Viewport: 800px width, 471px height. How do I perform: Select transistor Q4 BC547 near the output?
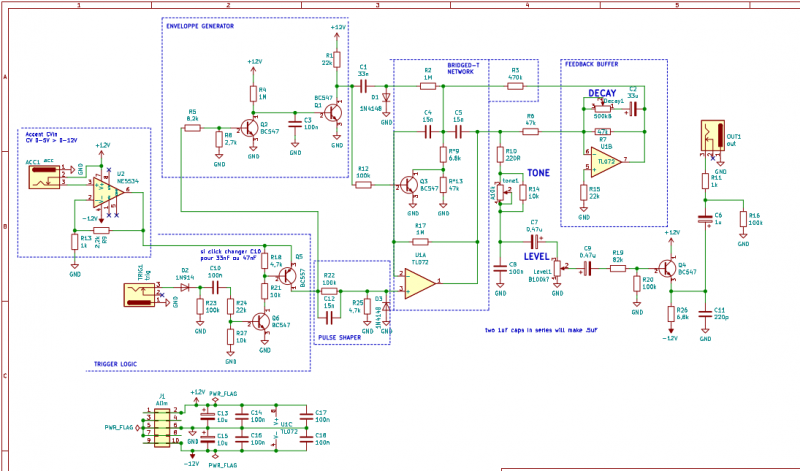[667, 269]
